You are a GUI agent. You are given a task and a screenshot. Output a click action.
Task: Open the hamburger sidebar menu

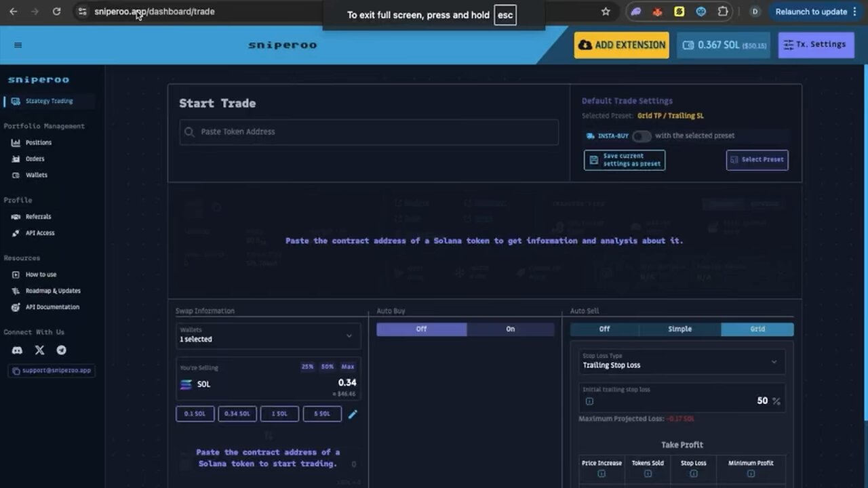coord(18,45)
